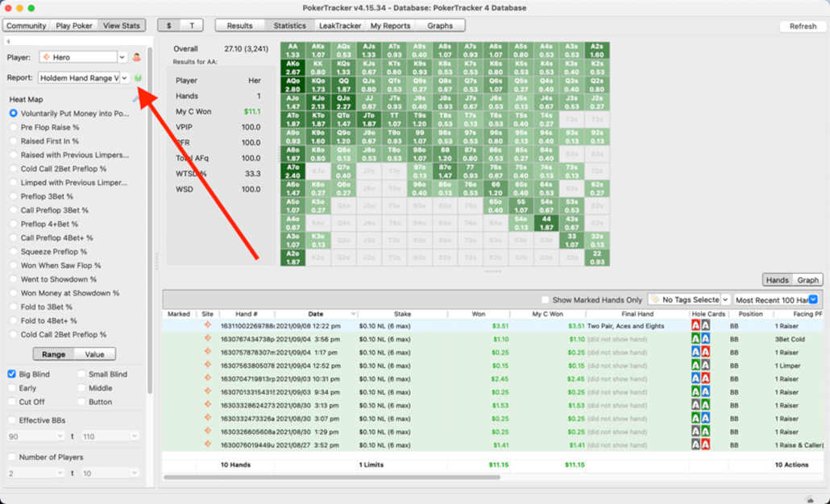Screen dimensions: 830x504
Task: Click the site icon in the 2021/08/30 3:13 pm row
Action: [x=208, y=405]
